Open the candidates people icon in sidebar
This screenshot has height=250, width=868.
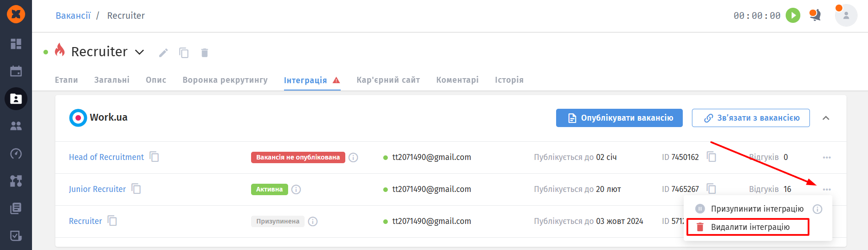(x=16, y=126)
